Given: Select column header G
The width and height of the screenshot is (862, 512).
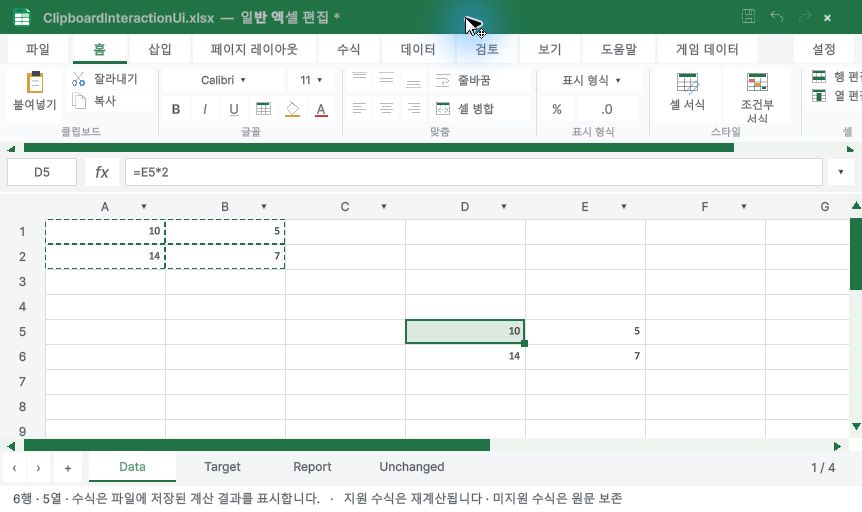Looking at the screenshot, I should (x=825, y=207).
